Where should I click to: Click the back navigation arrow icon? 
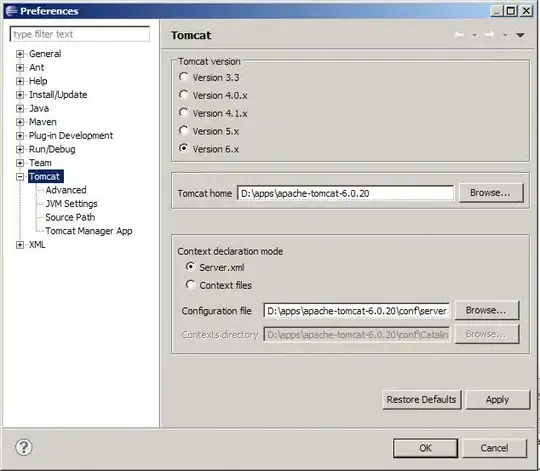tap(459, 34)
